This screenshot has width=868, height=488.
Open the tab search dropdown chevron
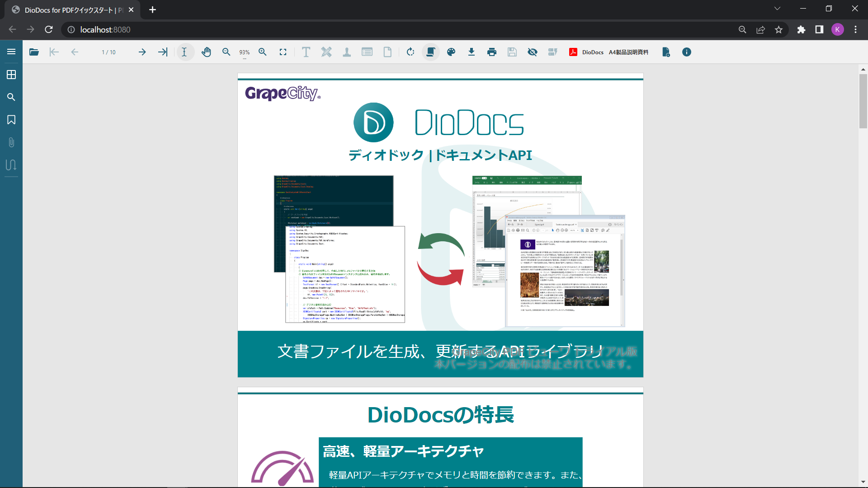(777, 9)
